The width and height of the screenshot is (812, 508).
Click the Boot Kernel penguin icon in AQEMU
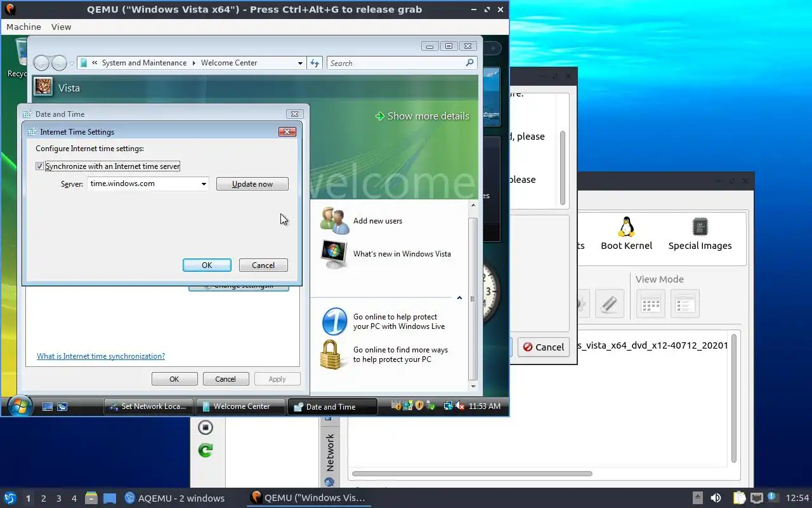tap(627, 227)
